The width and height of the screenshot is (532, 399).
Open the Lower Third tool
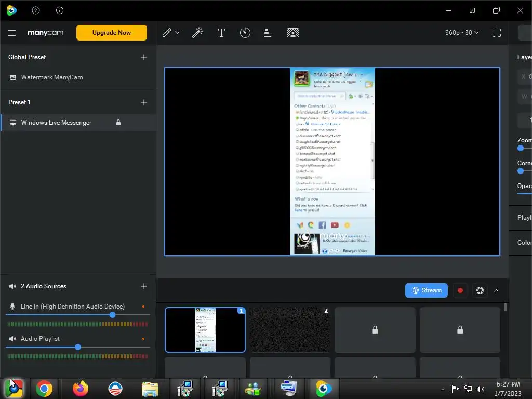pyautogui.click(x=269, y=33)
